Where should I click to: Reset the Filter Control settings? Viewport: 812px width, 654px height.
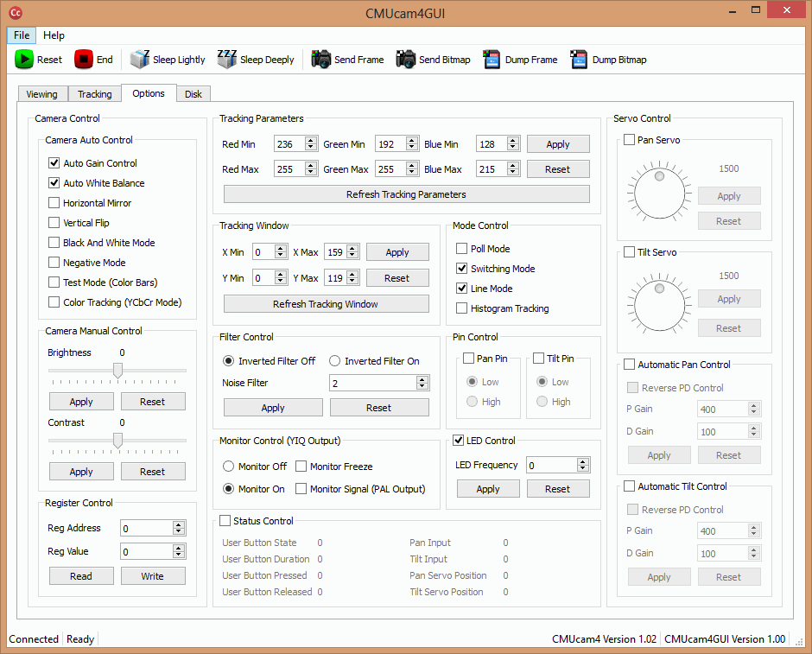pyautogui.click(x=379, y=408)
